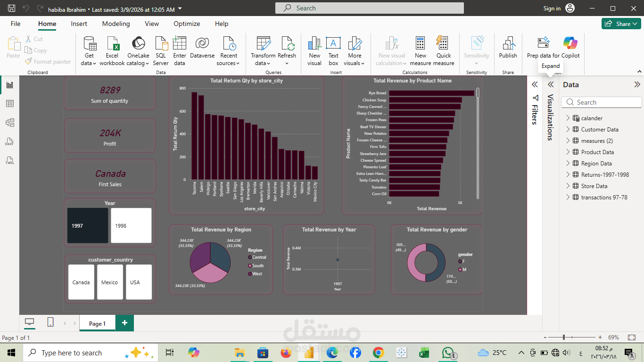
Task: Click the Share button
Action: click(621, 24)
